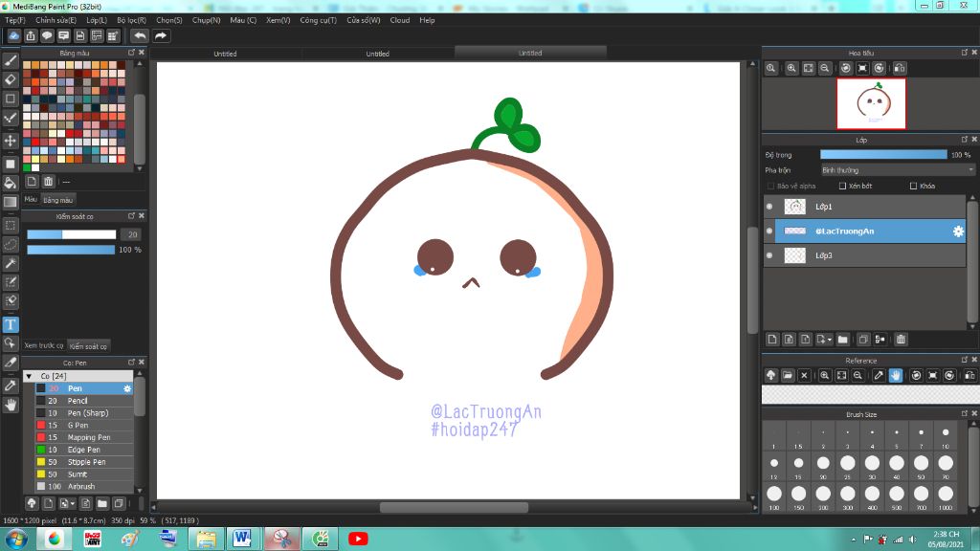Enable the Khóa lock checkbox

(913, 186)
